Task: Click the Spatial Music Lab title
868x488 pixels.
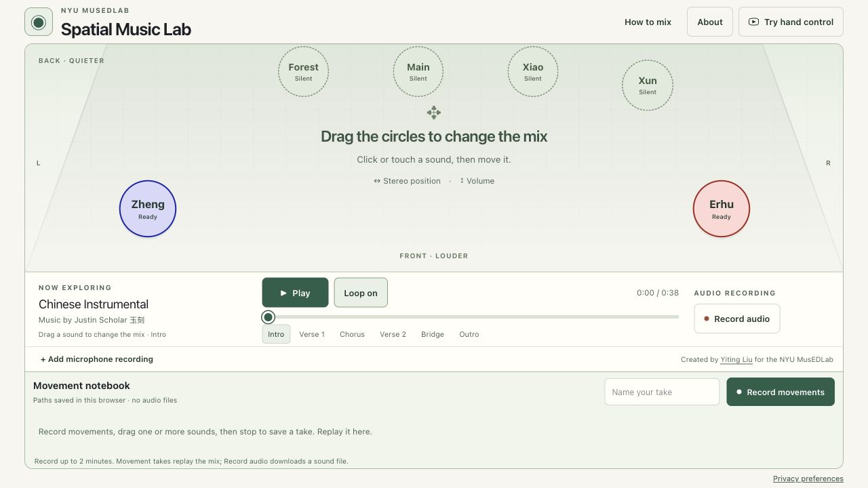Action: coord(126,29)
